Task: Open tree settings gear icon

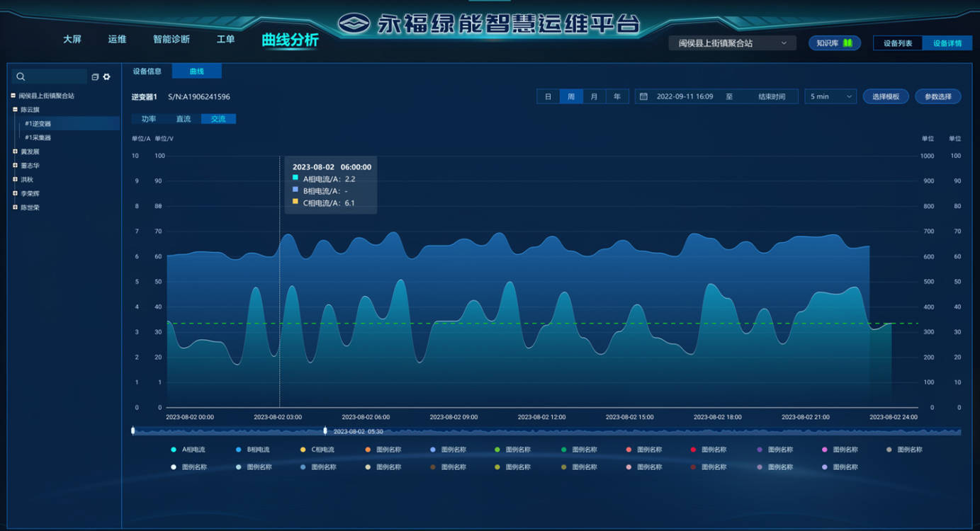Action: coord(107,76)
